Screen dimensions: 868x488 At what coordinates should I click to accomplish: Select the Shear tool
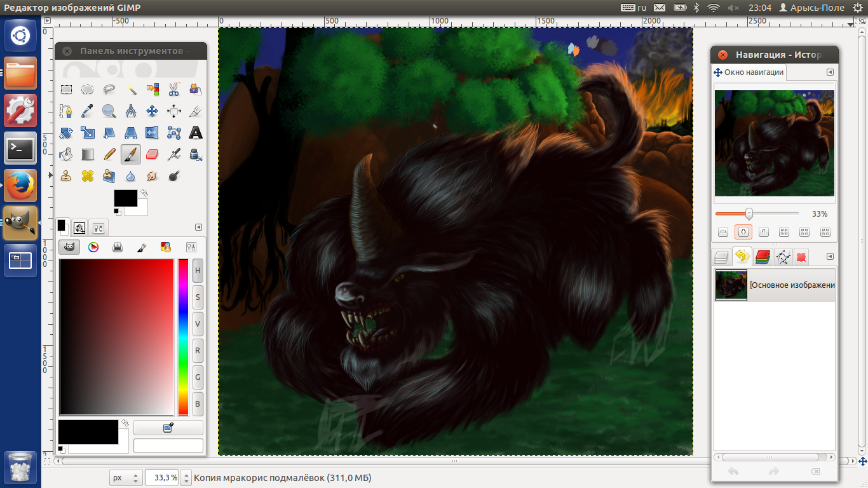click(x=109, y=133)
